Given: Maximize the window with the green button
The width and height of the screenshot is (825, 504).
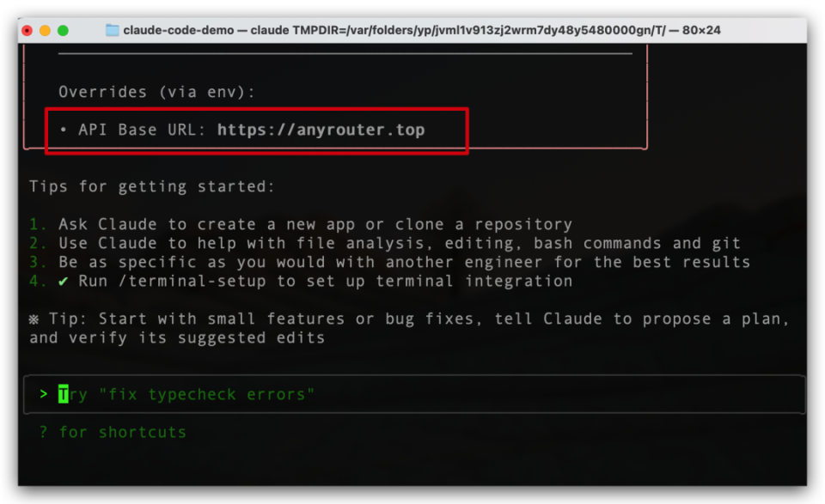Looking at the screenshot, I should point(63,30).
